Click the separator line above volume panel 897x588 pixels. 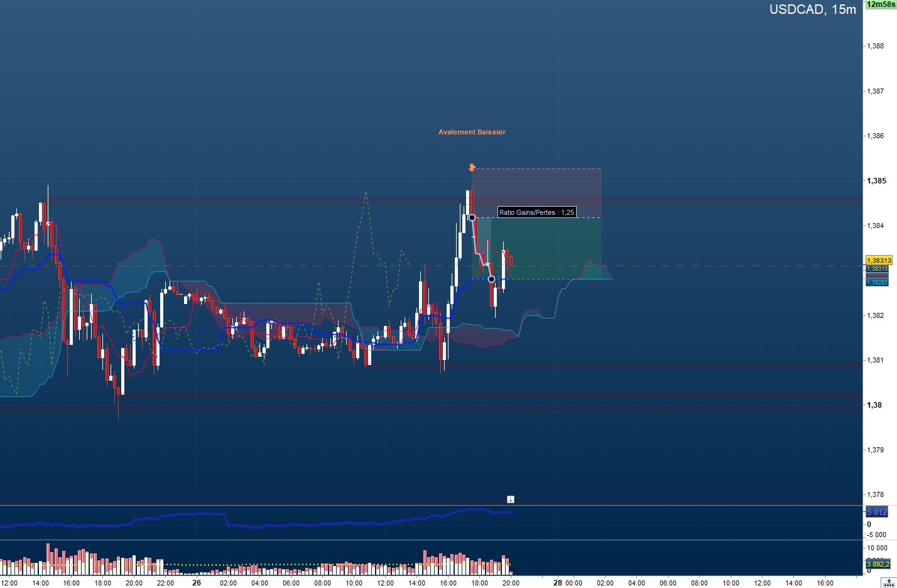tap(431, 540)
